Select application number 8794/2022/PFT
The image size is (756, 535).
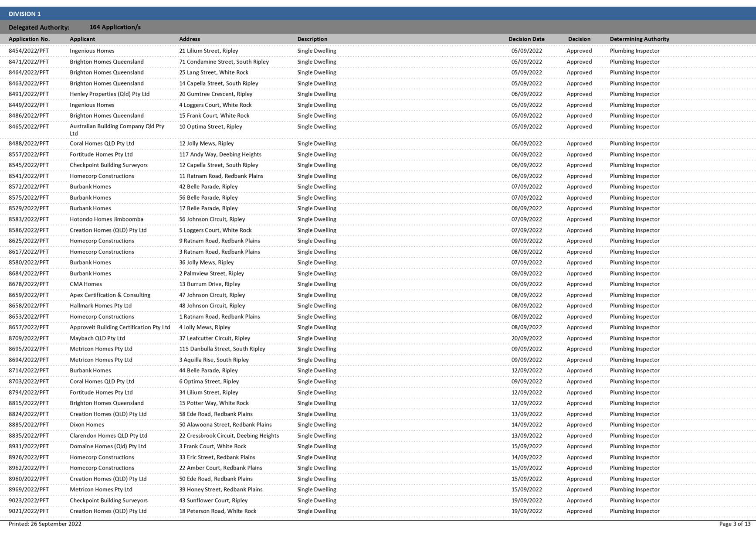point(29,392)
